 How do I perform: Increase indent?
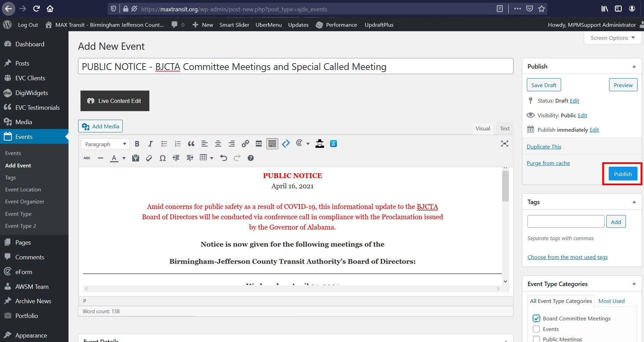tap(190, 158)
